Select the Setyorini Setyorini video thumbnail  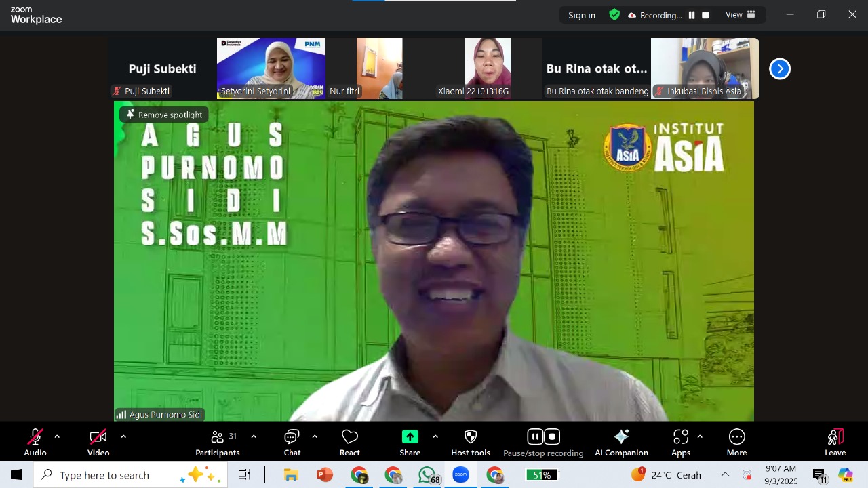pos(271,68)
